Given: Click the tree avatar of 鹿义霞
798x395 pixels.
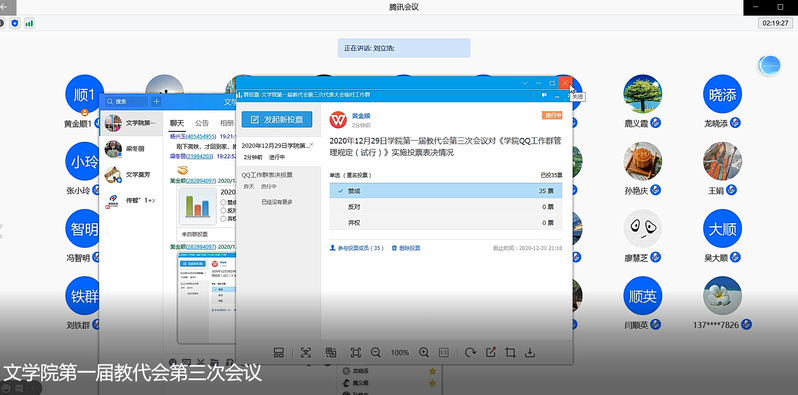Looking at the screenshot, I should (x=643, y=94).
